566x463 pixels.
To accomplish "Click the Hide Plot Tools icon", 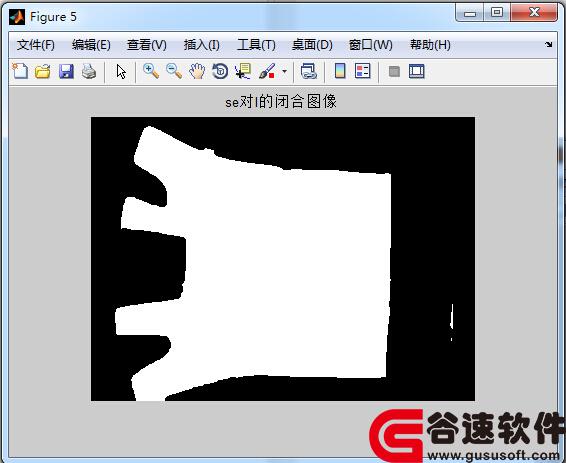I will (x=394, y=71).
